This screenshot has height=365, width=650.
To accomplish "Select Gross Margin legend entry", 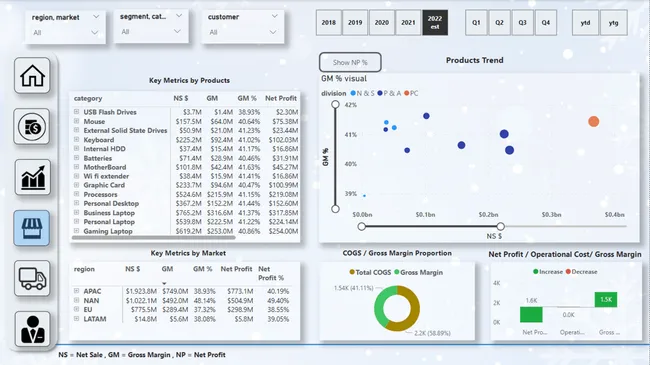I will pos(418,273).
